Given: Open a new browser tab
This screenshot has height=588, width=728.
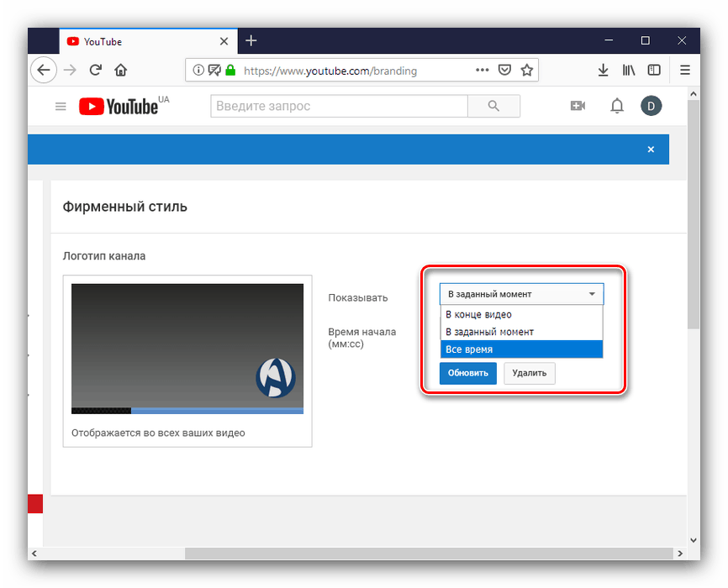Looking at the screenshot, I should tap(251, 41).
